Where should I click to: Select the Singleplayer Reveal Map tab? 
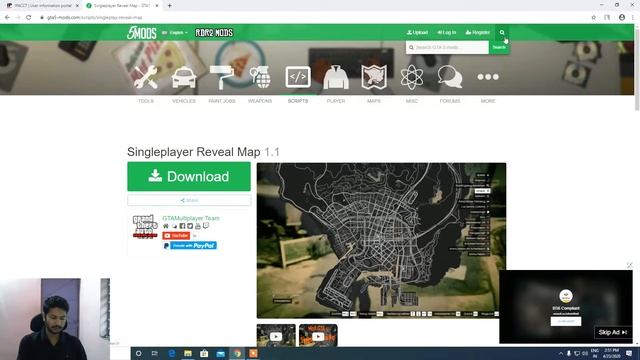[122, 6]
